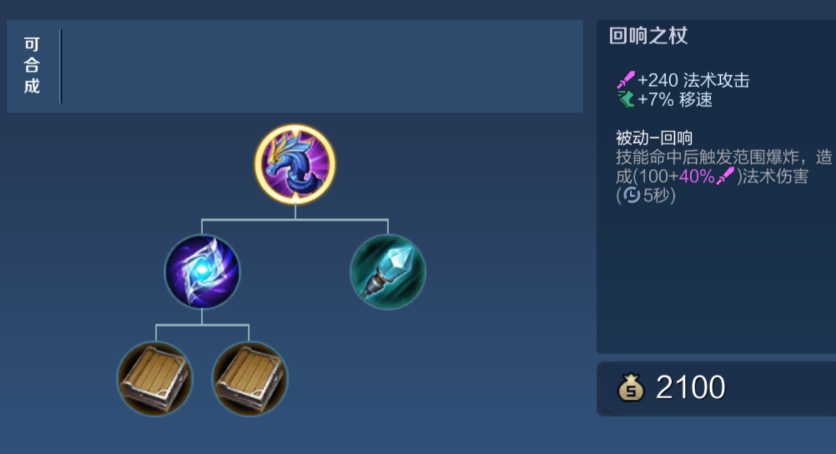Click the cooldown clock icon next to 5秒
The width and height of the screenshot is (836, 454).
point(632,195)
